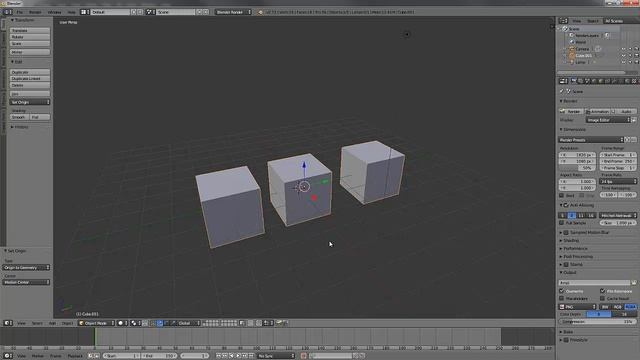The width and height of the screenshot is (640, 360).
Task: Open the Render menu
Action: [35, 12]
